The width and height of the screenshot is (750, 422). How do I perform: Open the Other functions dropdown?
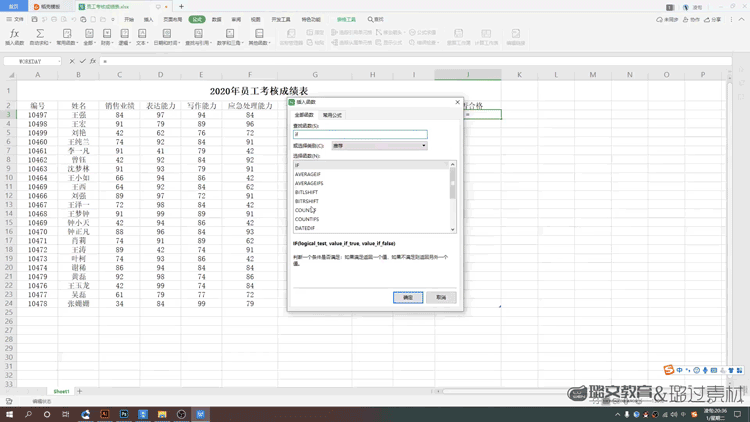click(x=259, y=36)
